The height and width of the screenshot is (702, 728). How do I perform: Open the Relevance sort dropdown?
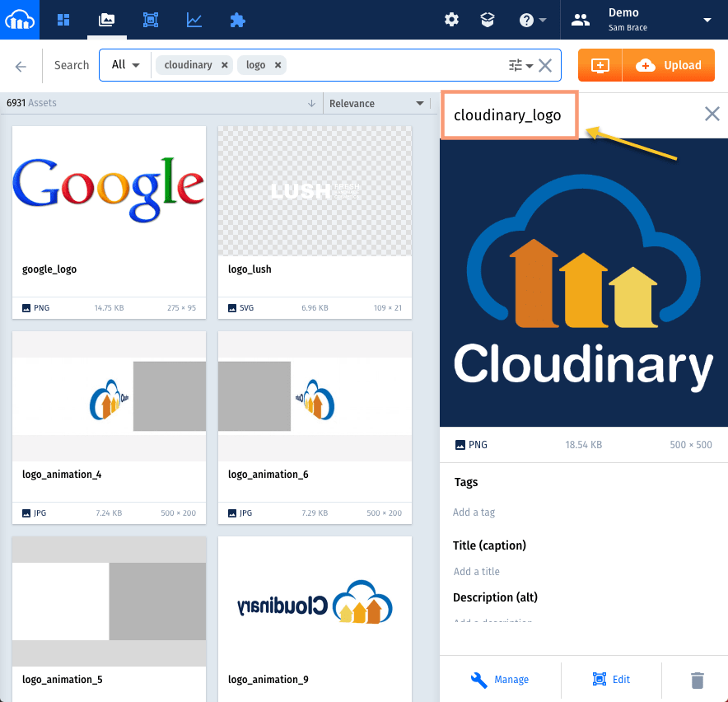pos(377,103)
